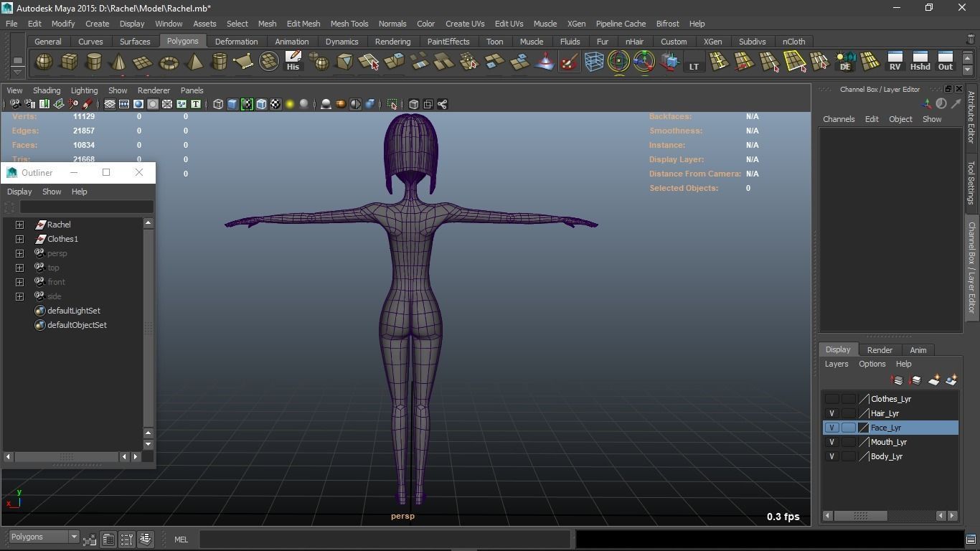Toggle use all lights yellow sphere icon
This screenshot has height=551, width=980.
(x=290, y=104)
